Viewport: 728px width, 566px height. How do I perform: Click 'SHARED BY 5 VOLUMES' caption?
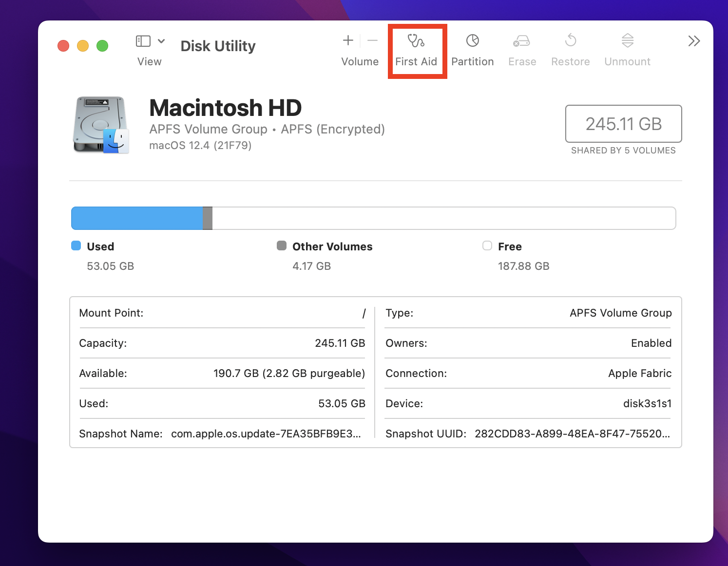(623, 151)
